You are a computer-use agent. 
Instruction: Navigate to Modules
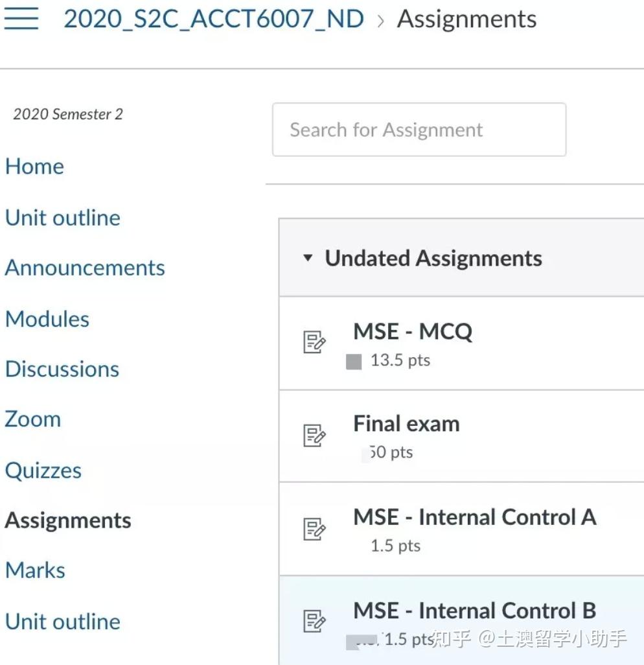(47, 319)
